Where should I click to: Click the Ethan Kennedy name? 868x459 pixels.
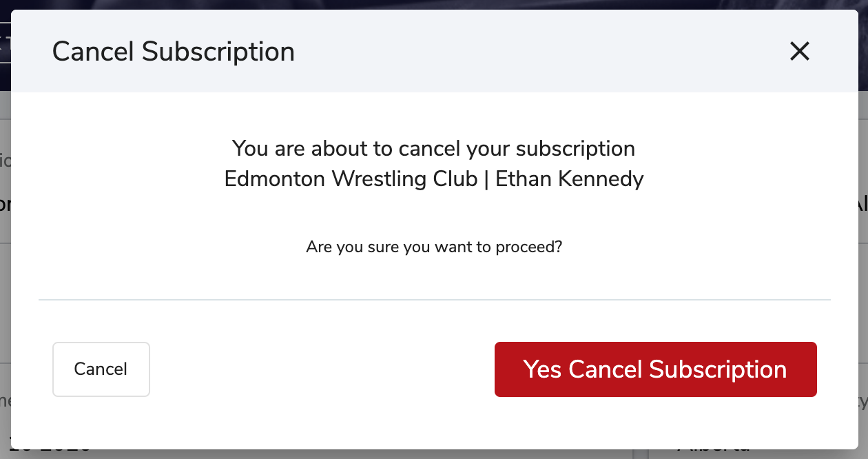[x=570, y=179]
